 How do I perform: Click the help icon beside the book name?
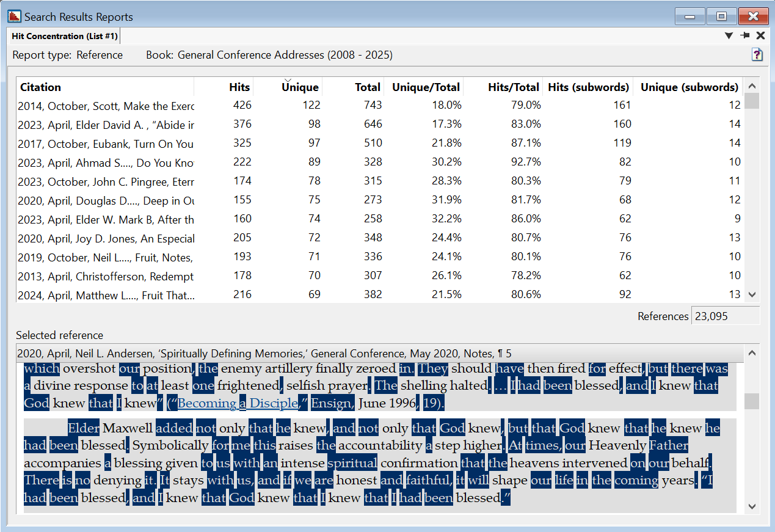757,55
